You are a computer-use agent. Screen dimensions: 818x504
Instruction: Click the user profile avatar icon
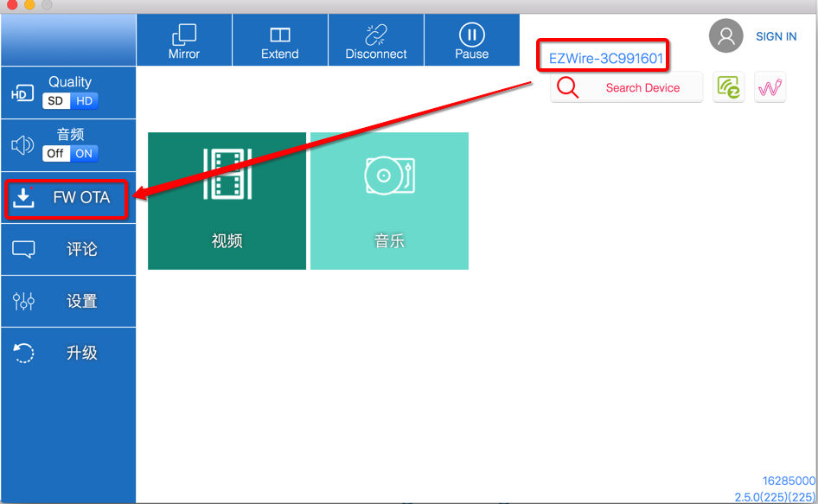pyautogui.click(x=725, y=36)
